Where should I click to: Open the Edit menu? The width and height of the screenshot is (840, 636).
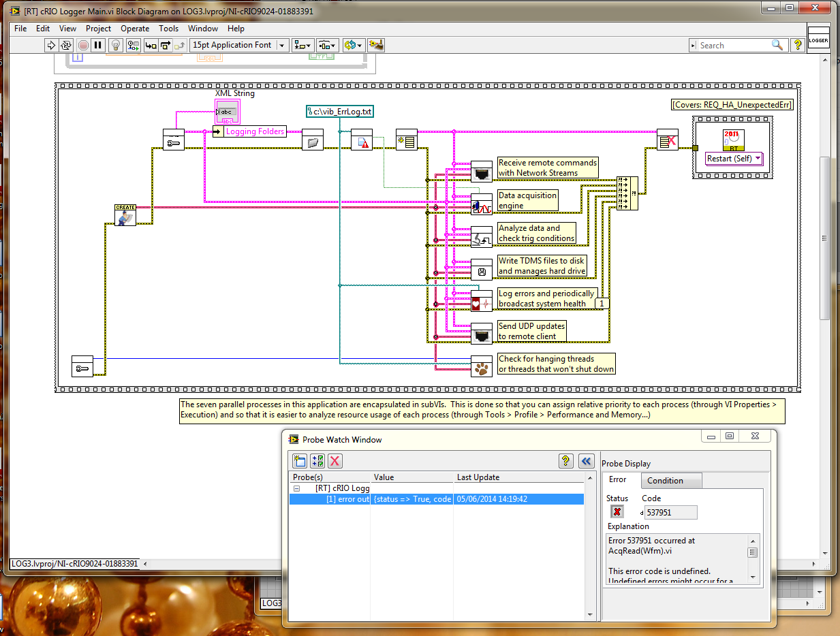coord(43,29)
